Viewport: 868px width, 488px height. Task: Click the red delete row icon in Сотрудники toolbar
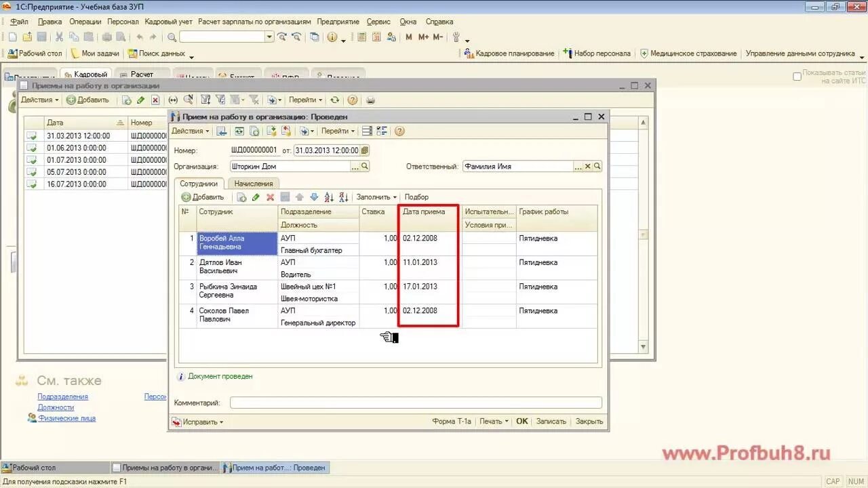tap(270, 197)
